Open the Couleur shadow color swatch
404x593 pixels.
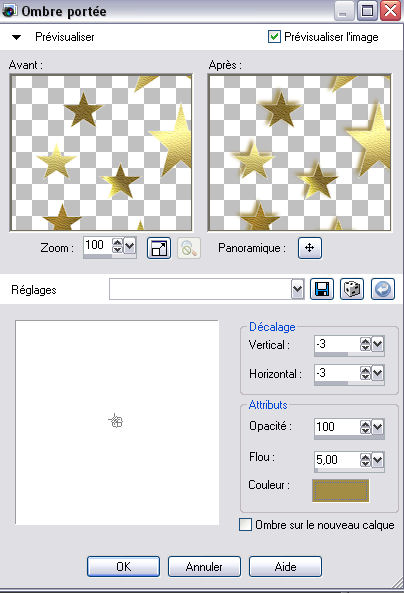click(340, 490)
